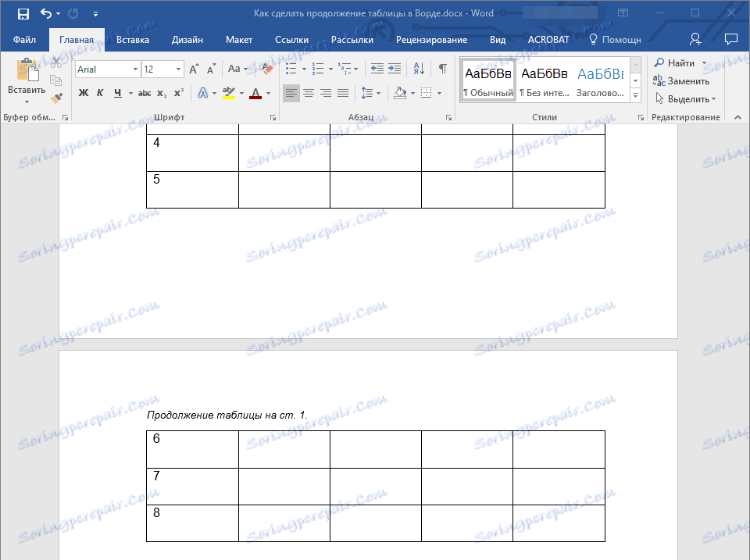
Task: Sort text with the A-Я sort icon
Action: point(419,69)
